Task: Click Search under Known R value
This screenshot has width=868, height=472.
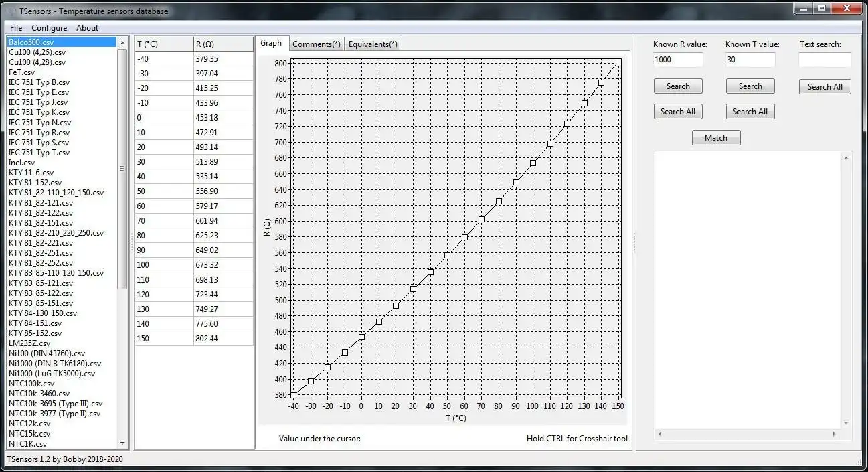Action: 678,86
